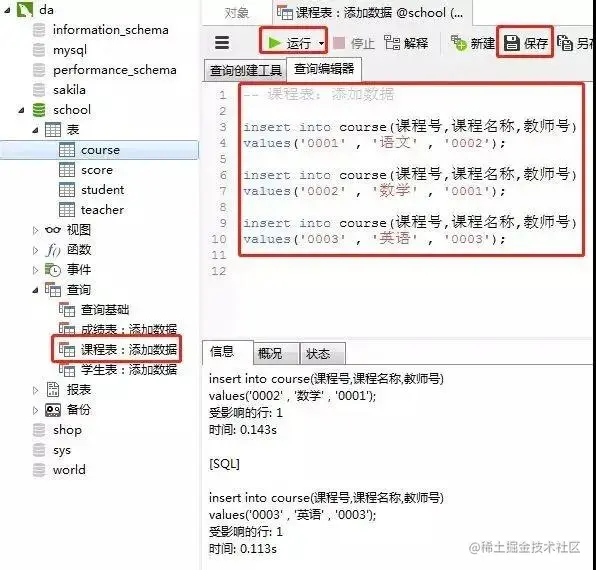Click the Explain (解释) toolbar icon
The height and width of the screenshot is (570, 596).
click(392, 43)
